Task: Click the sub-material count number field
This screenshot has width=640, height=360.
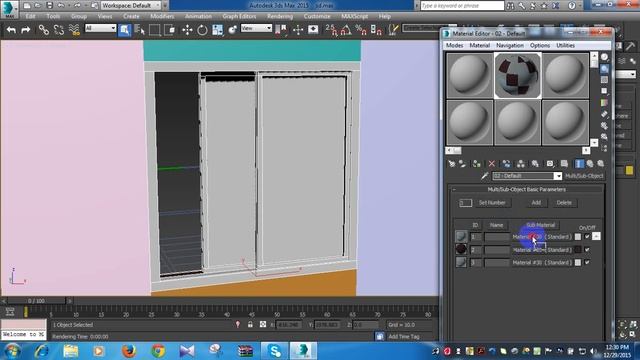Action: coord(465,203)
